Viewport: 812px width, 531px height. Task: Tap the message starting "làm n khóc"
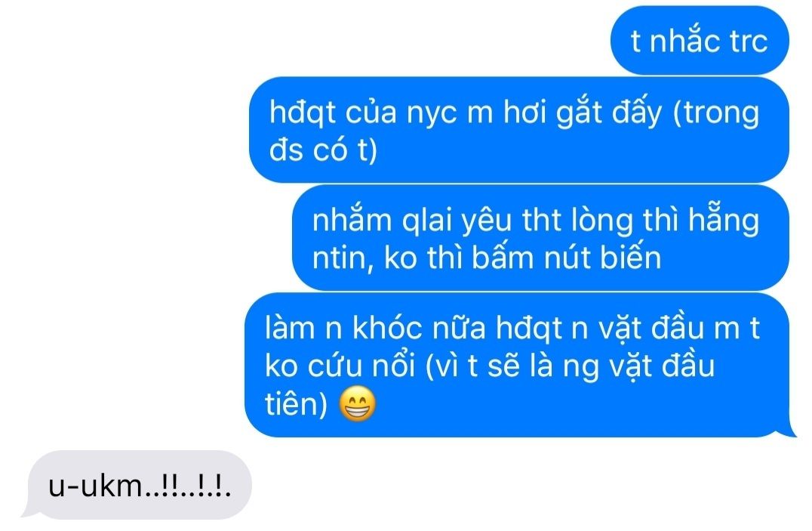coord(517,365)
